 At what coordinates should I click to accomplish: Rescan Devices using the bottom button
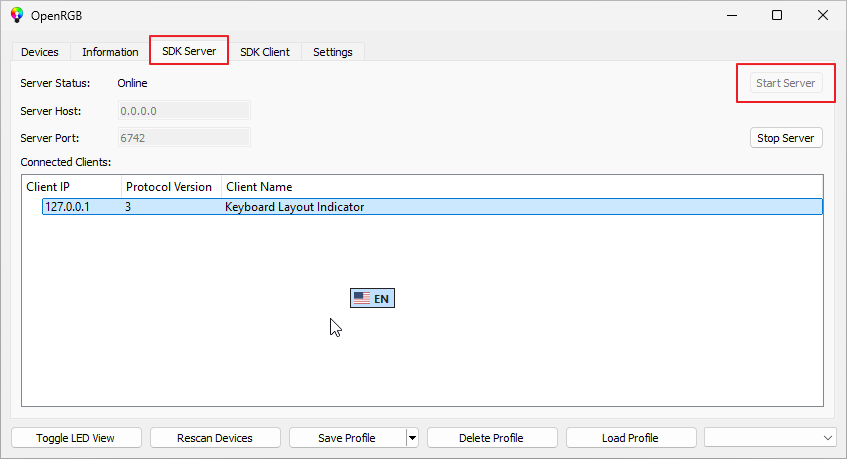214,438
